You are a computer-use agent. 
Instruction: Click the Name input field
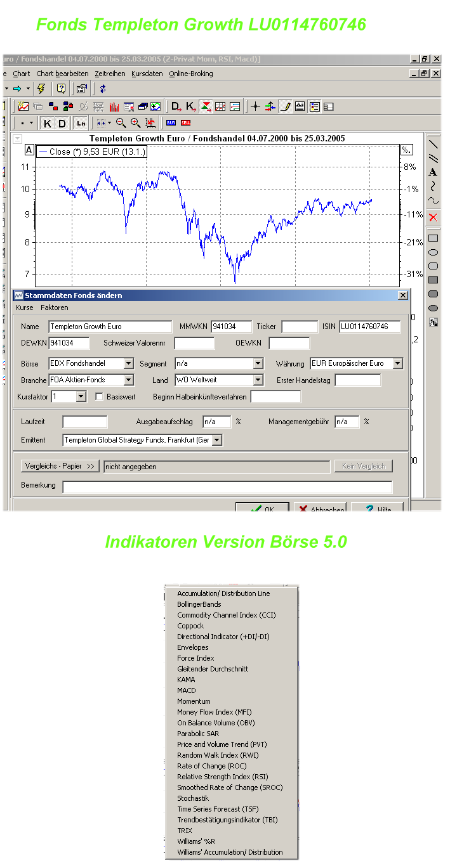click(110, 327)
